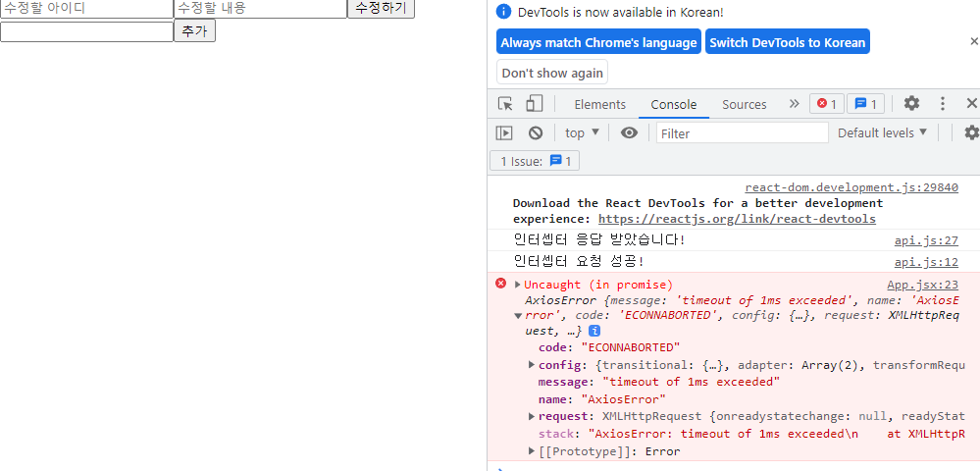Image resolution: width=980 pixels, height=471 pixels.
Task: Open the Default levels dropdown
Action: [x=883, y=132]
